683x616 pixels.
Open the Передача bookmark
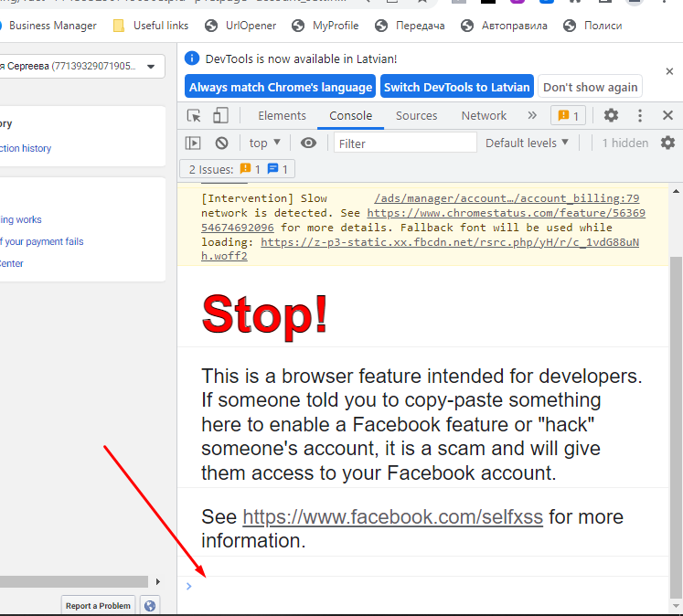[410, 26]
